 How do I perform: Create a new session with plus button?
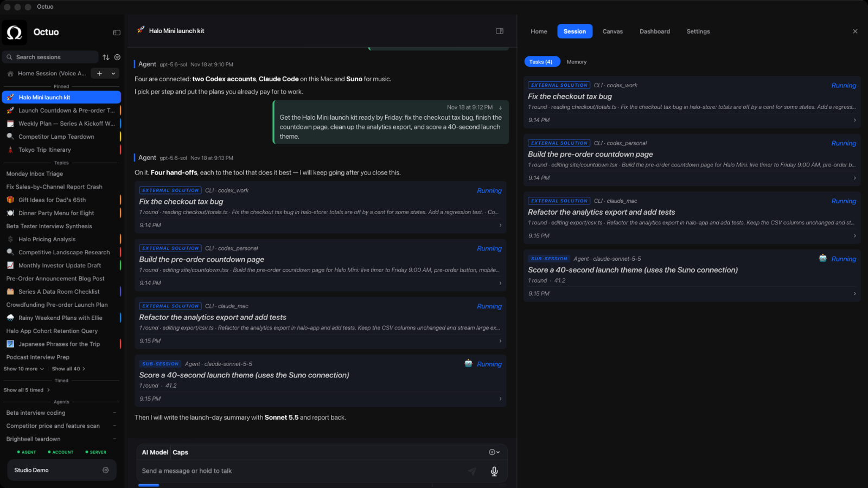tap(99, 74)
